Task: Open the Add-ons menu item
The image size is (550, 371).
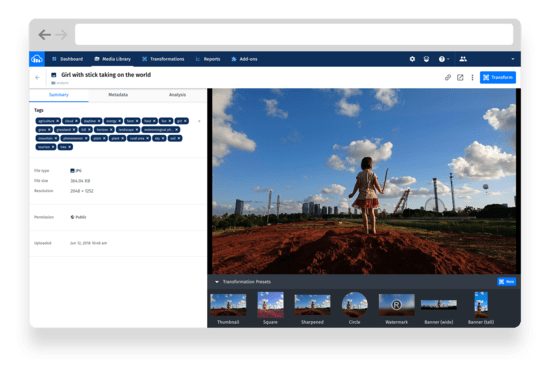Action: 244,59
